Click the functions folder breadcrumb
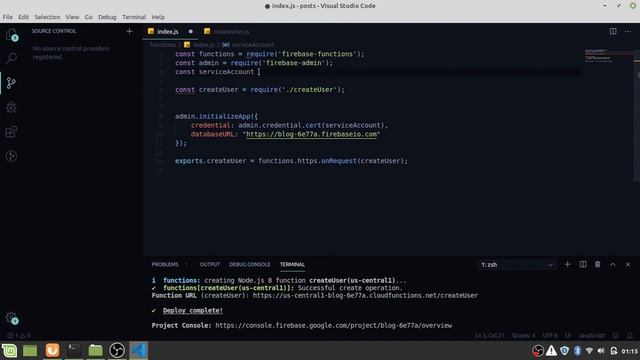Image resolution: width=640 pixels, height=360 pixels. click(162, 45)
